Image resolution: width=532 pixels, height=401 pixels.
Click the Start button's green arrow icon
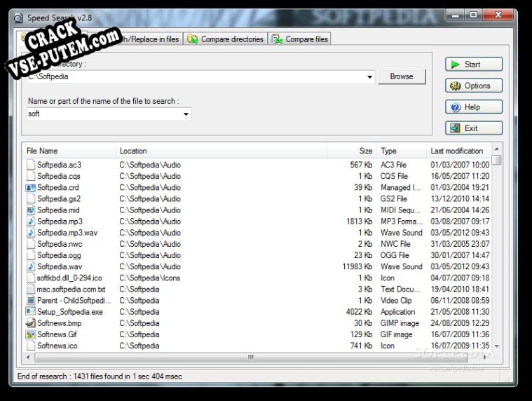(456, 64)
